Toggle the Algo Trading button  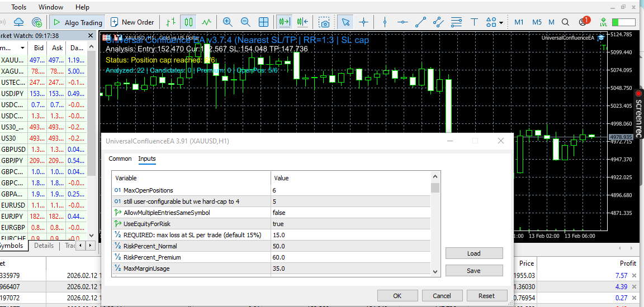point(78,22)
